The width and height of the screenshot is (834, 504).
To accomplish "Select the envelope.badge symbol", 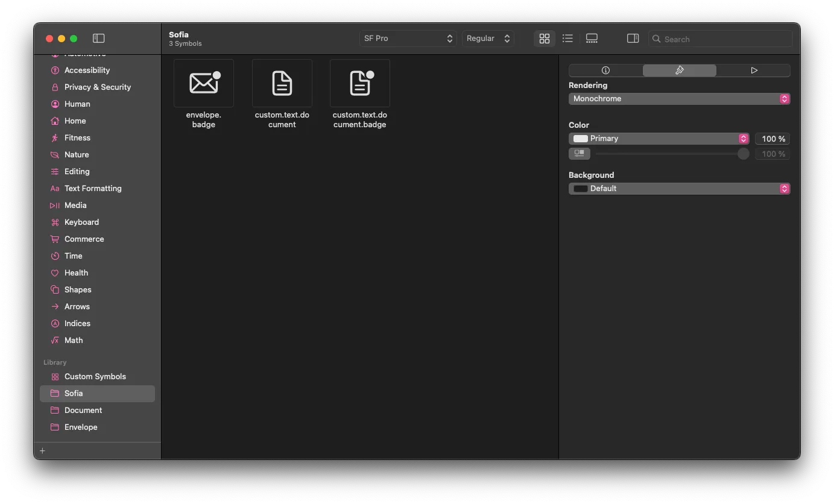I will coord(204,84).
